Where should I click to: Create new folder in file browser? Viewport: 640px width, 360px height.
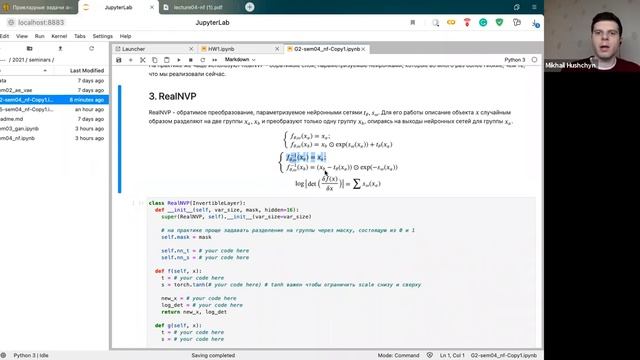coord(29,49)
